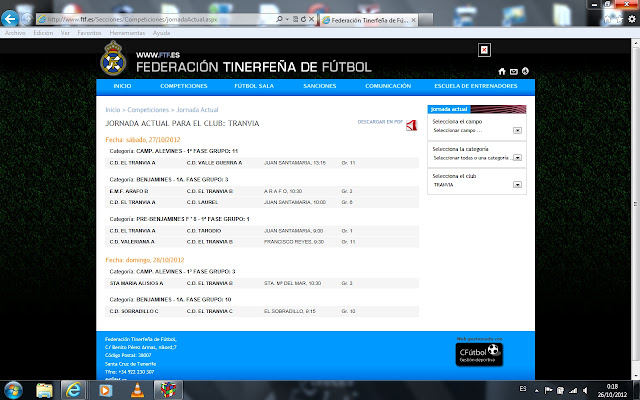Open the browser Tools gear icon
Image resolution: width=640 pixels, height=400 pixels.
631,19
